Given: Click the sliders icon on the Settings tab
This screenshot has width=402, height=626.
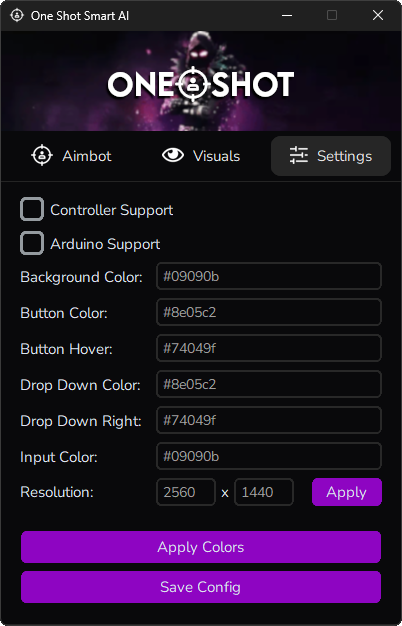Looking at the screenshot, I should click(299, 155).
